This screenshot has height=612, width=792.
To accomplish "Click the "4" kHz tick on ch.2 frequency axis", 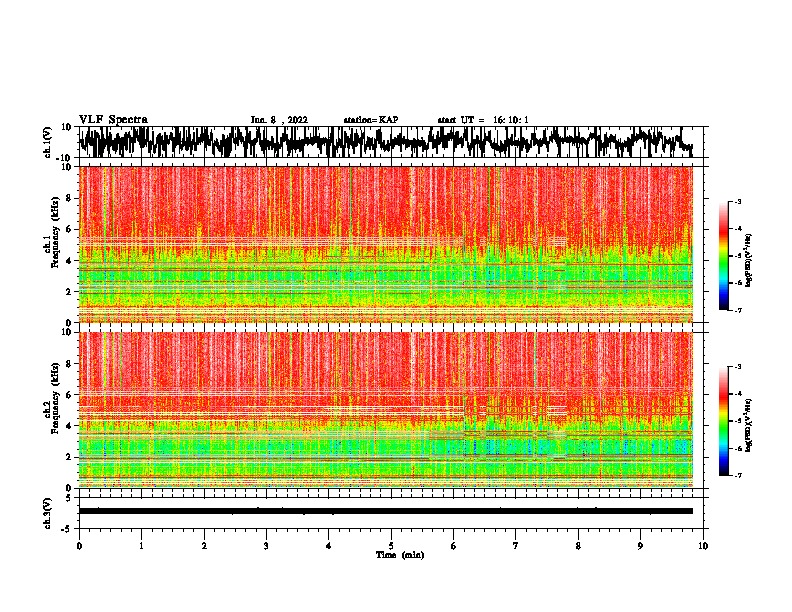I will (x=70, y=426).
